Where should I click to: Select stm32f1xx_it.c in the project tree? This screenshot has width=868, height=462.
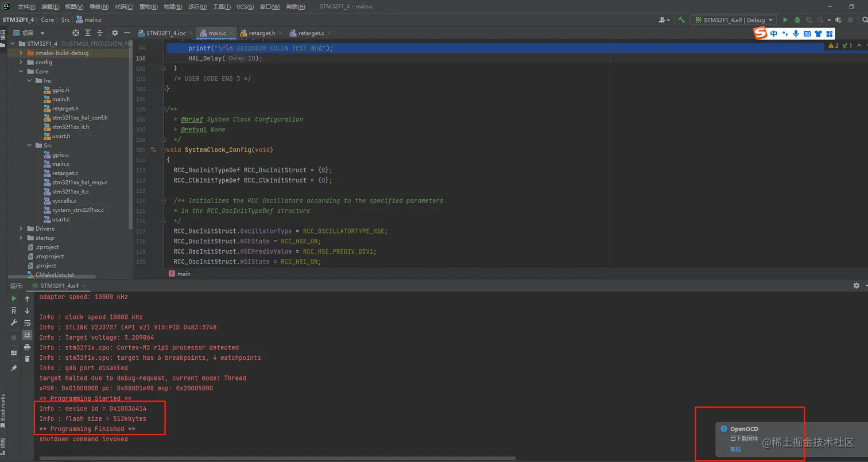click(x=70, y=192)
